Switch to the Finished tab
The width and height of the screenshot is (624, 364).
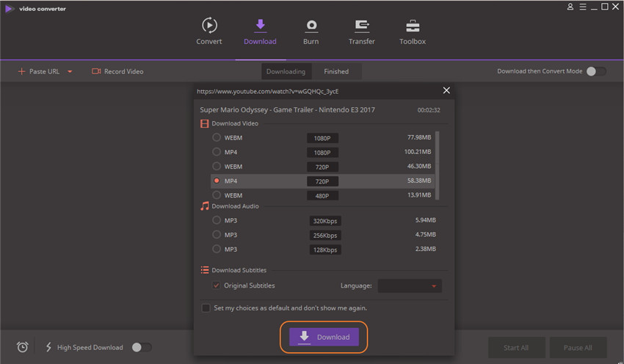[336, 72]
